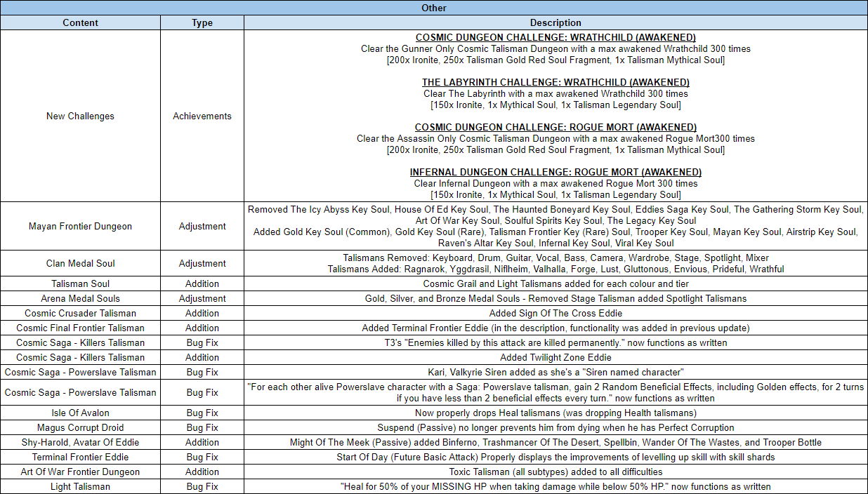
Task: Click the "Magus Corrupt Droid" cell
Action: point(80,427)
